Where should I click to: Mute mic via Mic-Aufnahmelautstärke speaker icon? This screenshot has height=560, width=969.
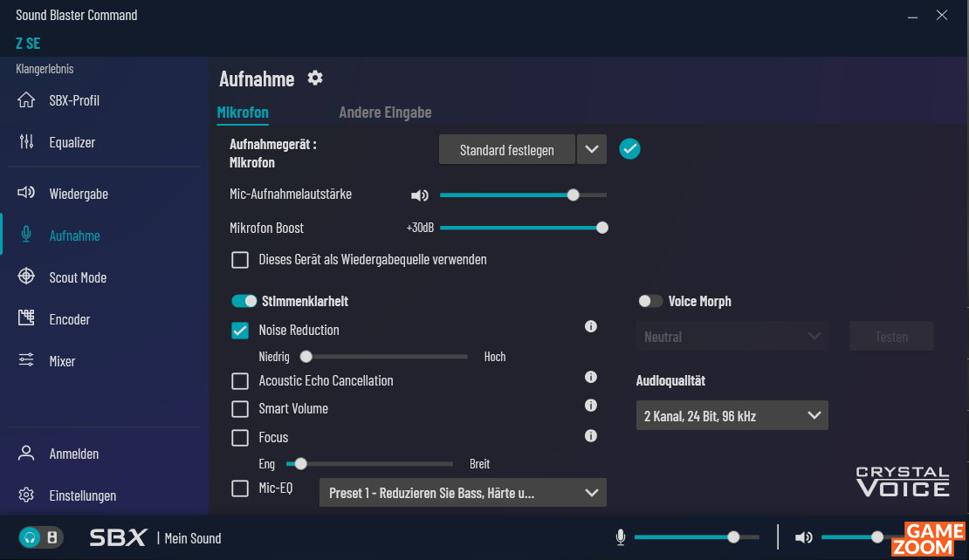click(x=420, y=195)
